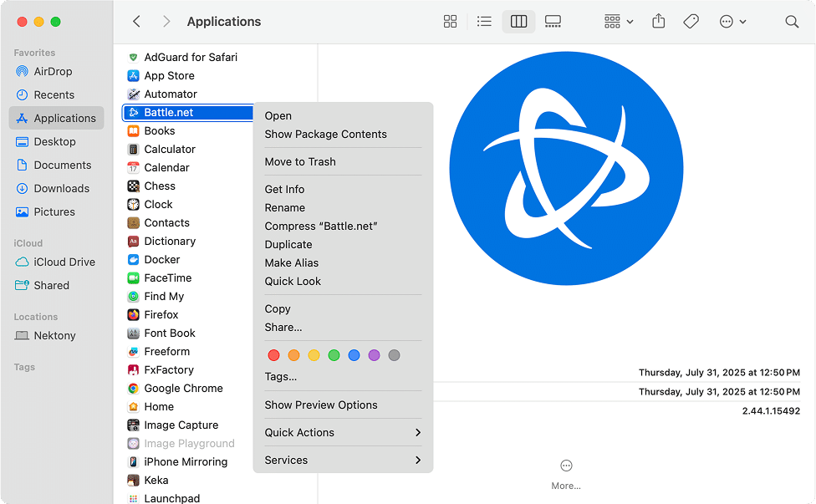Viewport: 816px width, 504px height.
Task: Select the Docker application
Action: click(154, 260)
